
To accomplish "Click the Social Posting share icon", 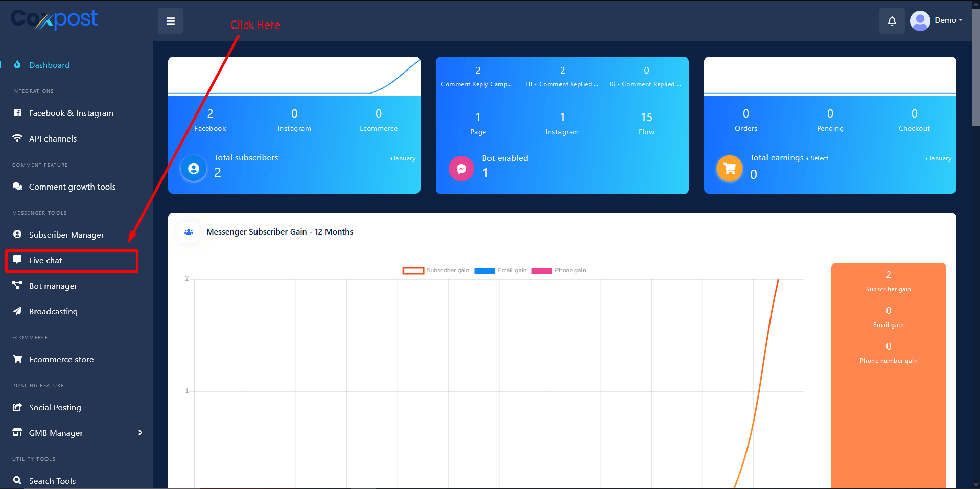I will coord(17,407).
